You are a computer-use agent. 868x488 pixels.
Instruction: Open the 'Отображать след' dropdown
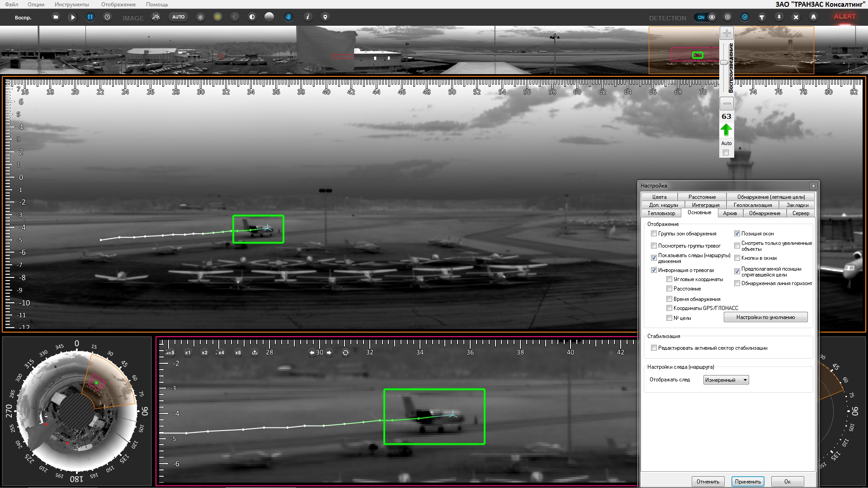(x=726, y=380)
